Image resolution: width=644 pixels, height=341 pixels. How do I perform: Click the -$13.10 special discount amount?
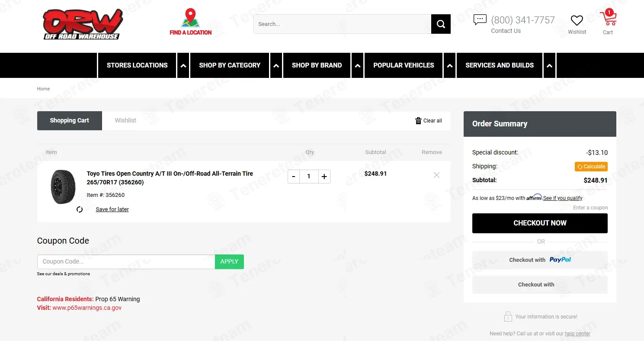pos(597,153)
